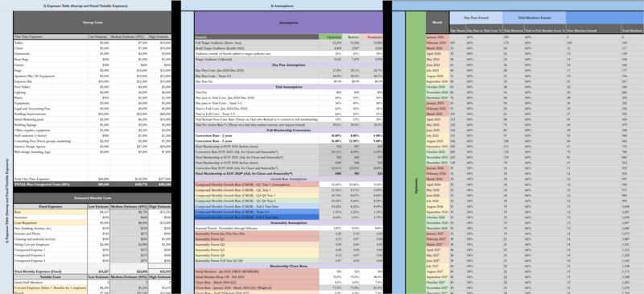Viewport: 644px width, 294px height.
Task: Click the 'Day Pass Assumptions' section heading
Action: point(288,65)
